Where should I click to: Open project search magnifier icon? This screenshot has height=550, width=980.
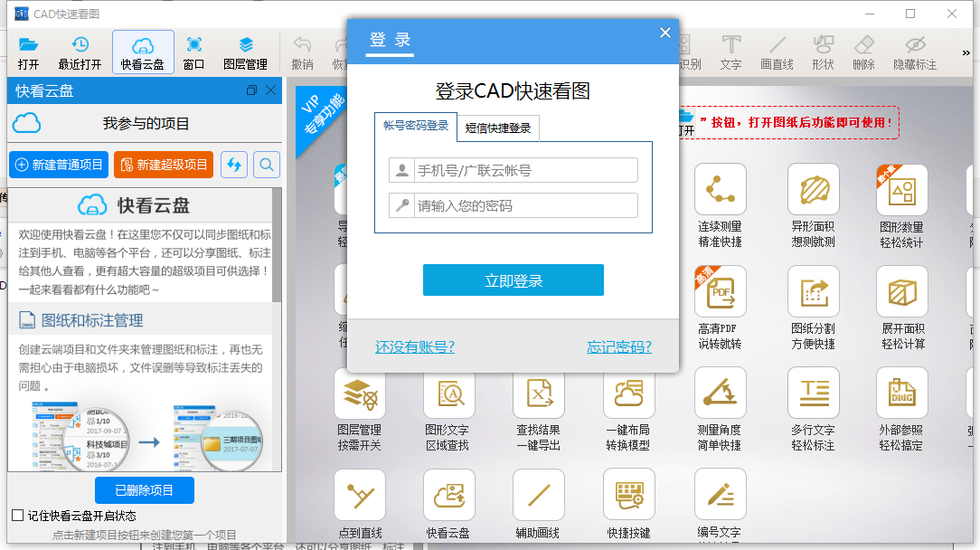tap(267, 165)
